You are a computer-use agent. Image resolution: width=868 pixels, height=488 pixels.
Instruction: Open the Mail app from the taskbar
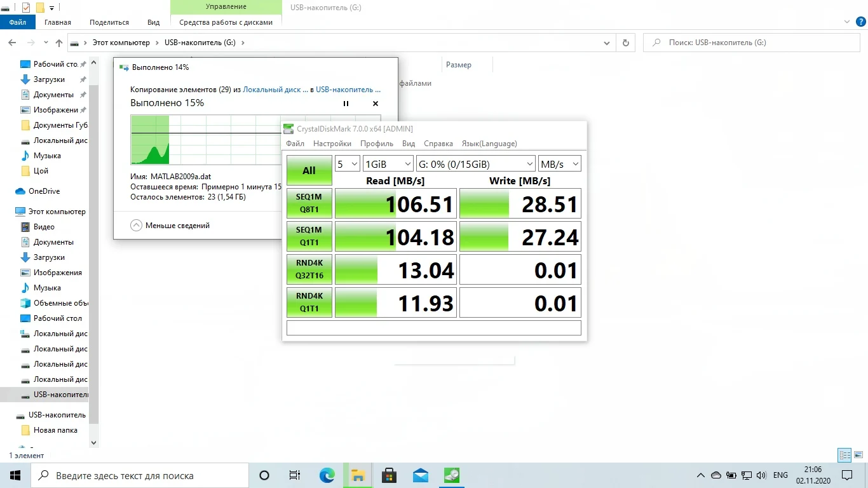(x=420, y=475)
